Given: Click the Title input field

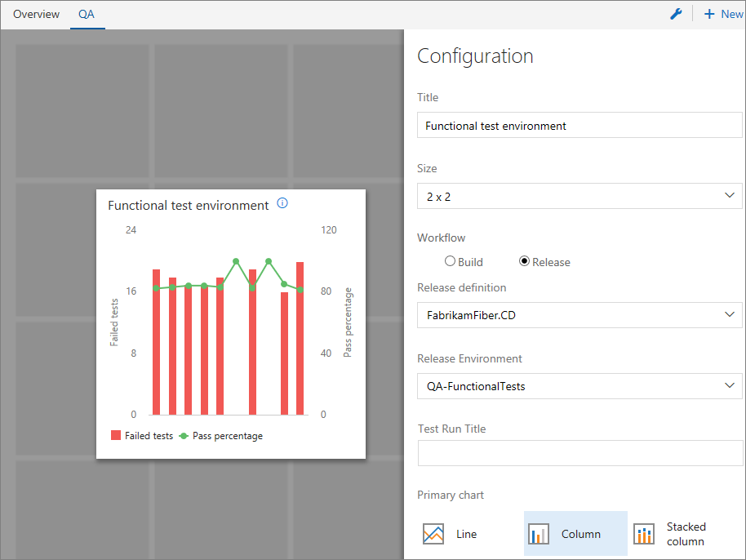Looking at the screenshot, I should [579, 125].
